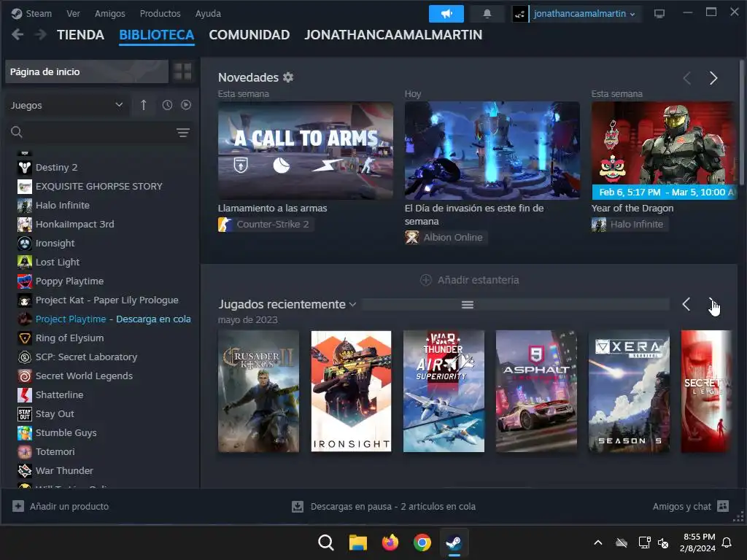The image size is (747, 560).
Task: Open the notifications bell
Action: tap(487, 14)
